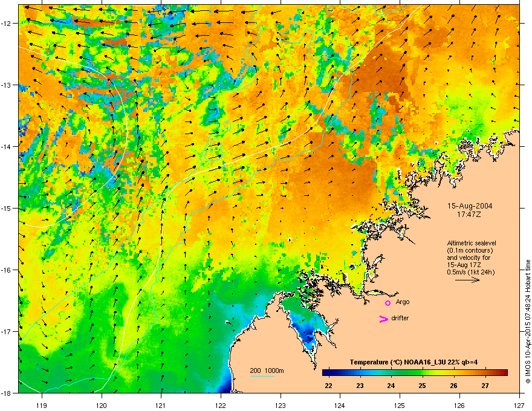This screenshot has height=411, width=532.
Task: Click the '15-Aug 17Z' legend line
Action: pyautogui.click(x=464, y=265)
